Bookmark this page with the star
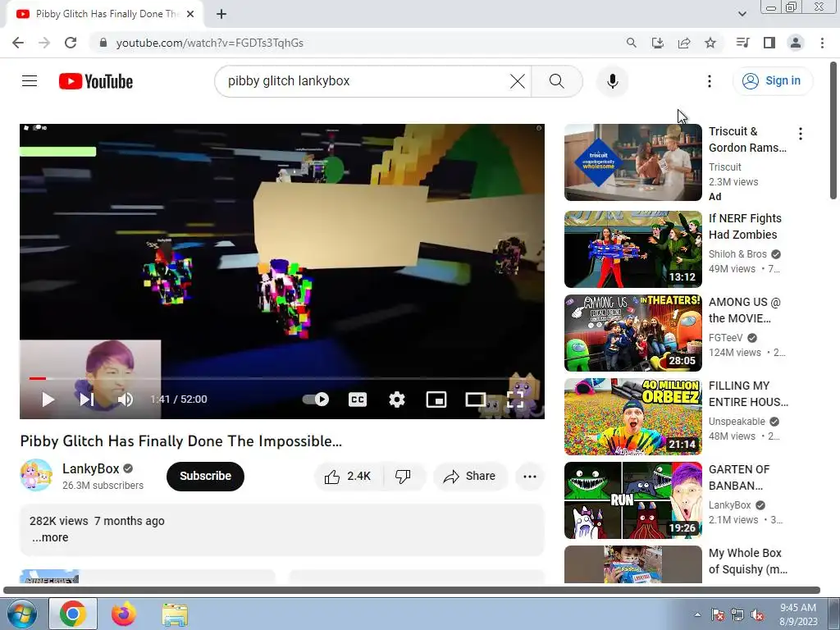 710,43
